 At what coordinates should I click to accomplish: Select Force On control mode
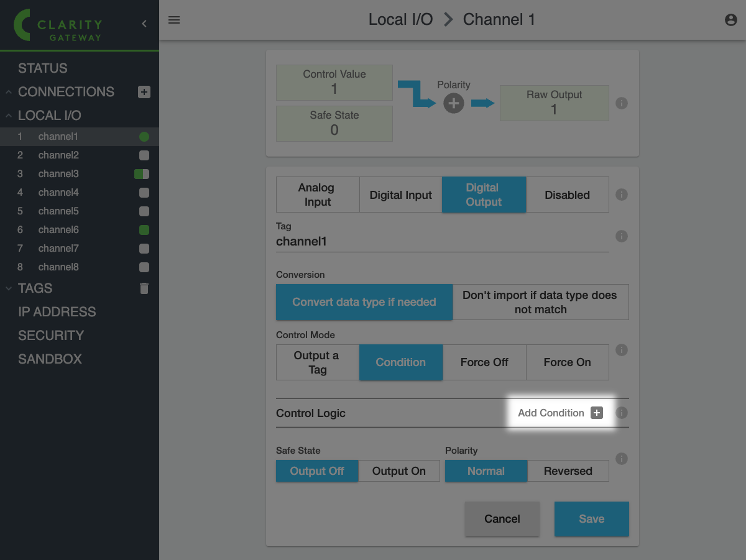(567, 362)
